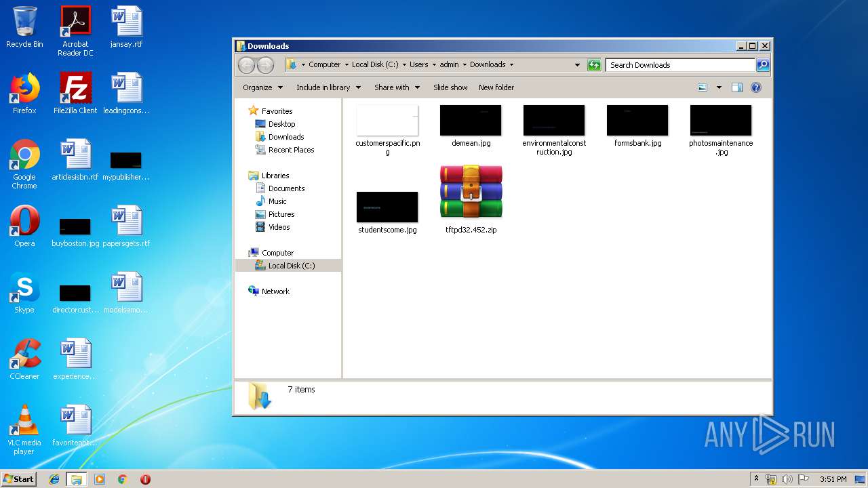
Task: Click the Explorer Forward arrow button
Action: pos(265,65)
